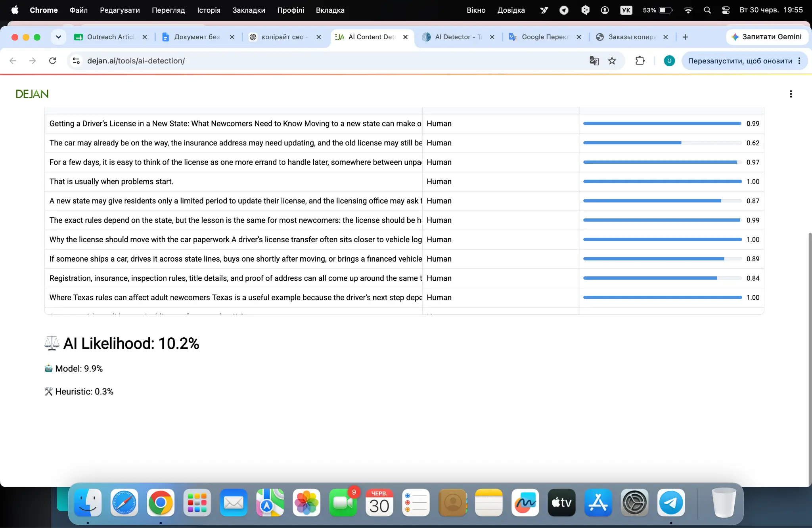Image resolution: width=812 pixels, height=528 pixels.
Task: Open Photos from the Dock
Action: (306, 503)
